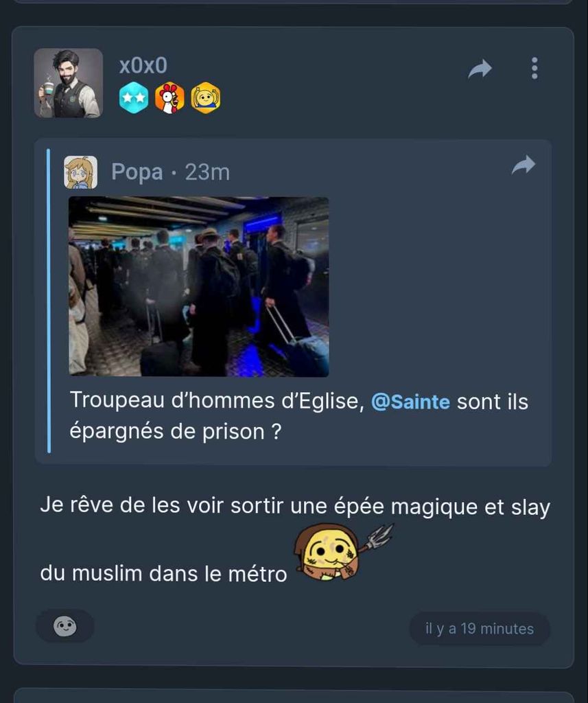Click the peasant trident sticker

pos(343,552)
